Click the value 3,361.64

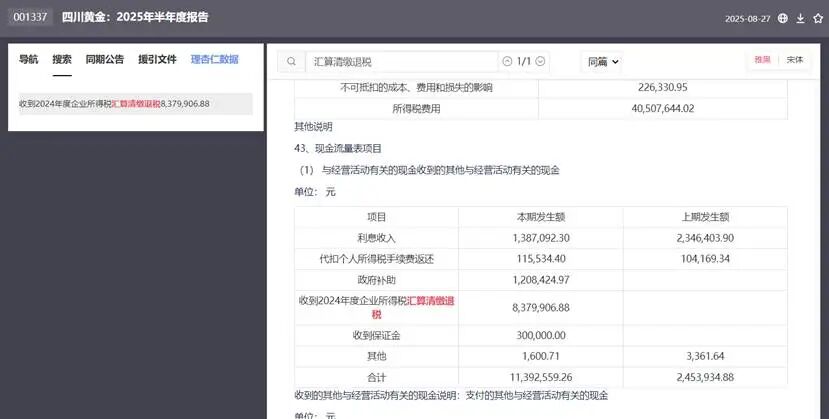(705, 356)
